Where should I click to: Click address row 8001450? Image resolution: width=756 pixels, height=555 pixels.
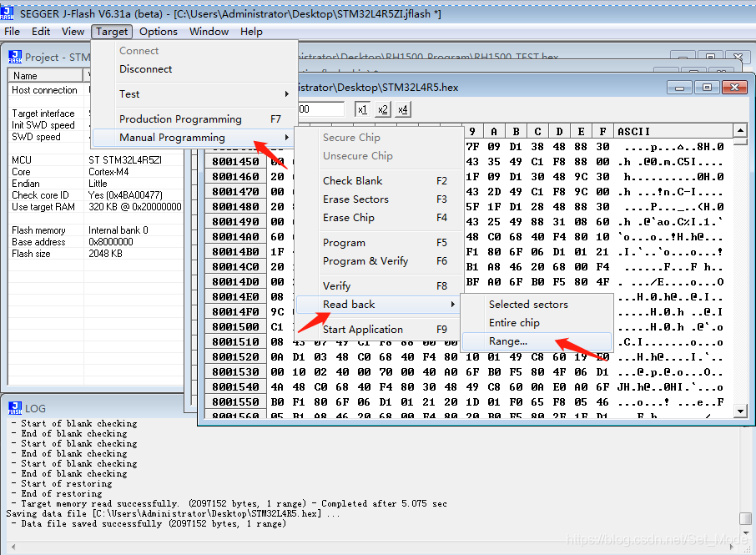click(x=236, y=162)
